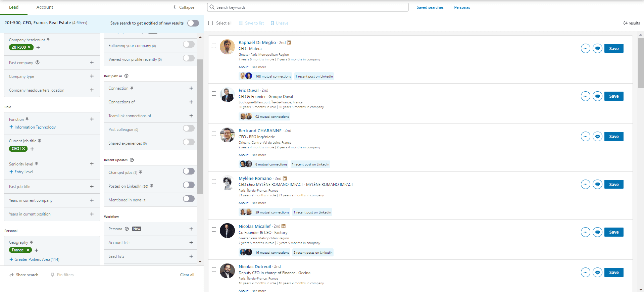Switch to the Lead tab
The width and height of the screenshot is (644, 292).
pyautogui.click(x=14, y=7)
